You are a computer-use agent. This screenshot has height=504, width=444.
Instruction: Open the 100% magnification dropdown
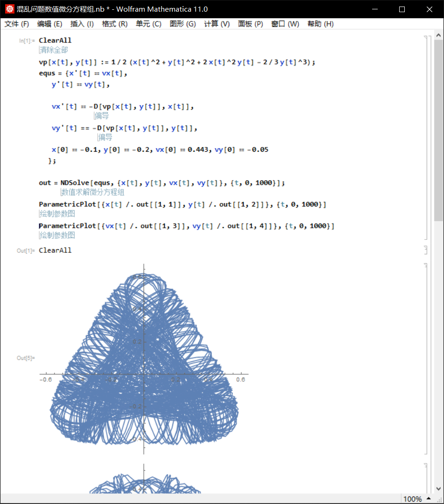coord(417,499)
